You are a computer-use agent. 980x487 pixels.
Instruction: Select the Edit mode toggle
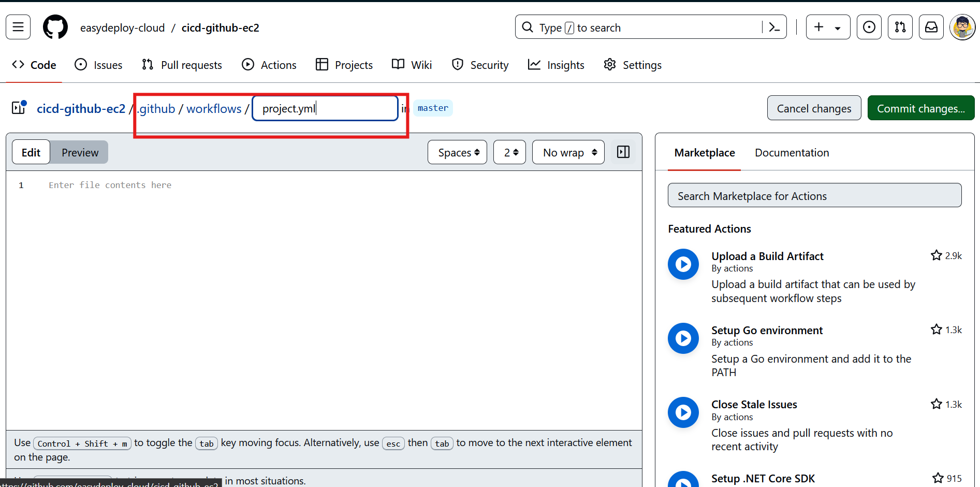[31, 152]
